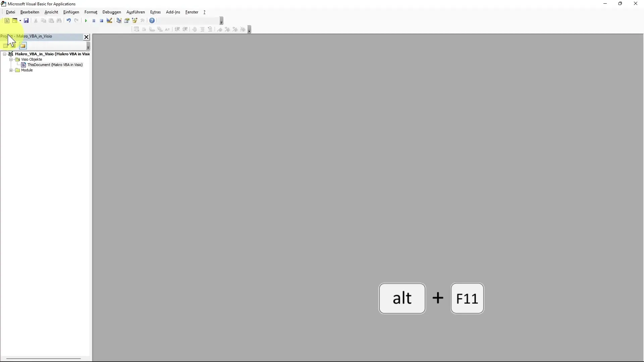Click the Extras menu item
Viewport: 644px width, 362px height.
pos(155,12)
